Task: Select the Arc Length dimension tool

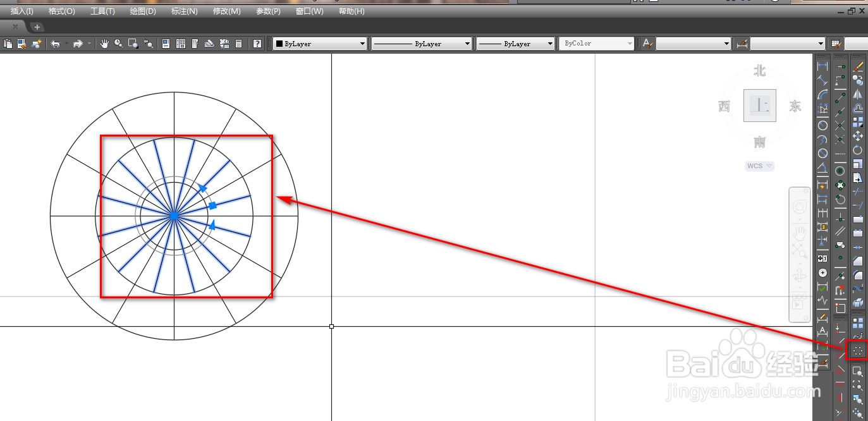Action: click(822, 95)
